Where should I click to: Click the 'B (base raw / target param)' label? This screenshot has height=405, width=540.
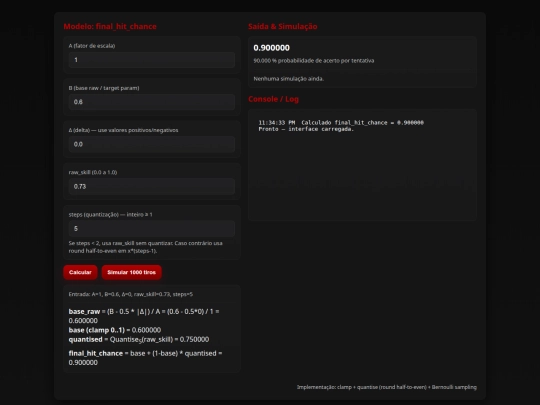coord(104,88)
